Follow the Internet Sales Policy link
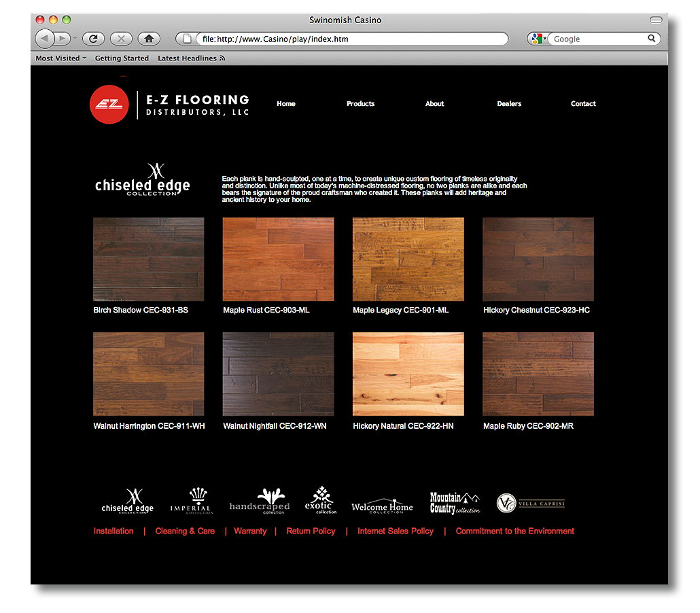The image size is (700, 613). coord(395,531)
